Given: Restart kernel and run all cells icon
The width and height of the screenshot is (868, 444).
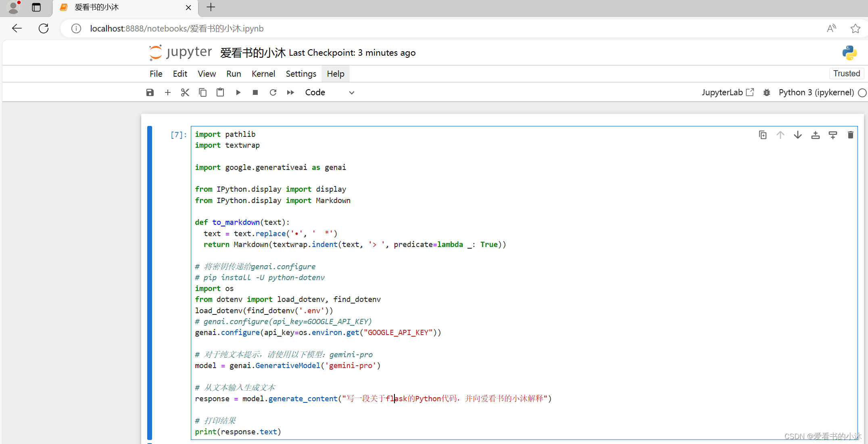Looking at the screenshot, I should [x=290, y=92].
